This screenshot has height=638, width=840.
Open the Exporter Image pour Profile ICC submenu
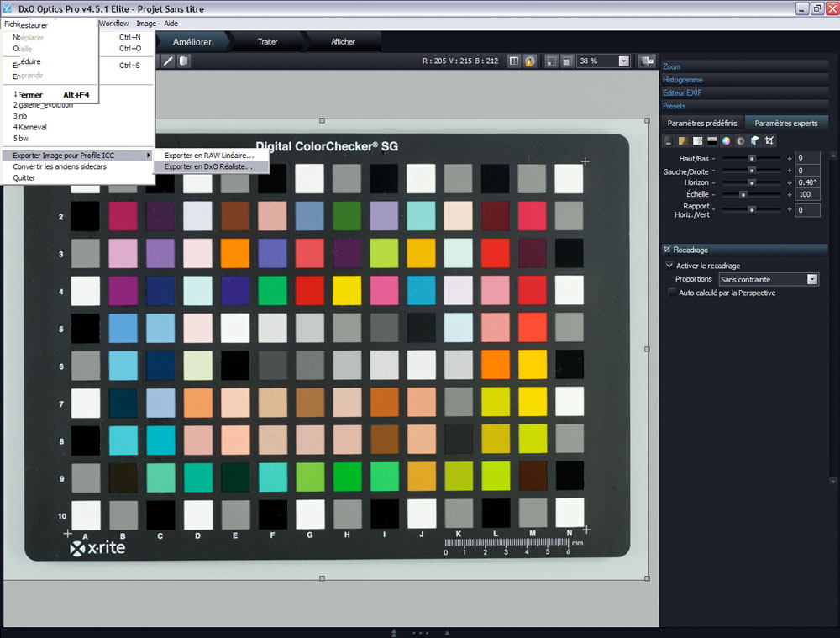coord(77,156)
